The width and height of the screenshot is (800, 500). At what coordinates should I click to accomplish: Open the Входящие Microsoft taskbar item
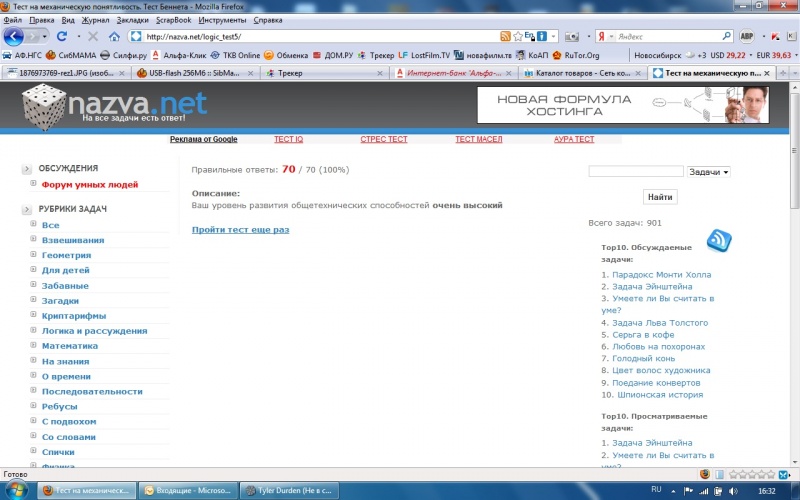pos(190,491)
